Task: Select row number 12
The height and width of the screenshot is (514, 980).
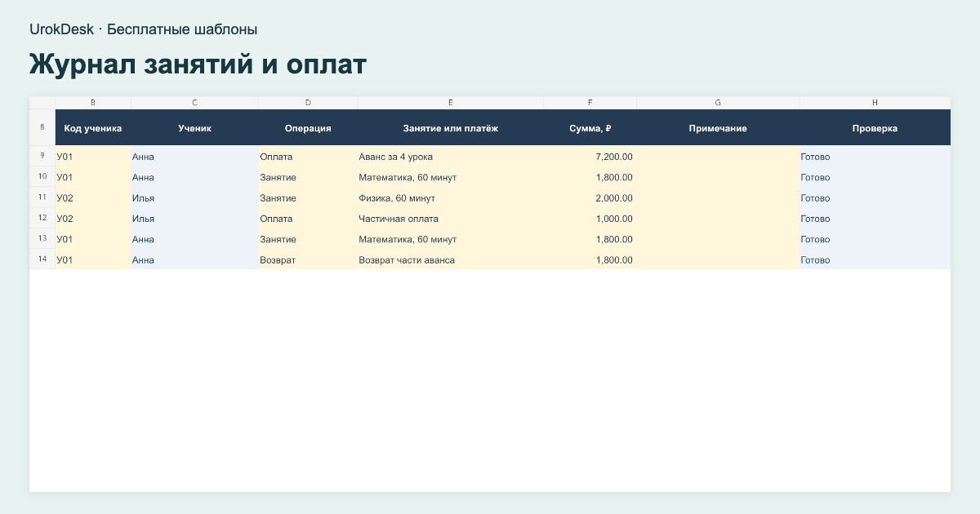Action: tap(42, 218)
